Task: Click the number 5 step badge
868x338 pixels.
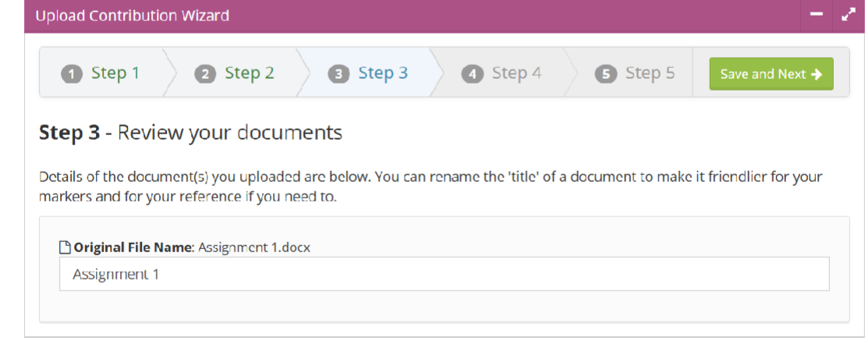Action: [x=606, y=74]
